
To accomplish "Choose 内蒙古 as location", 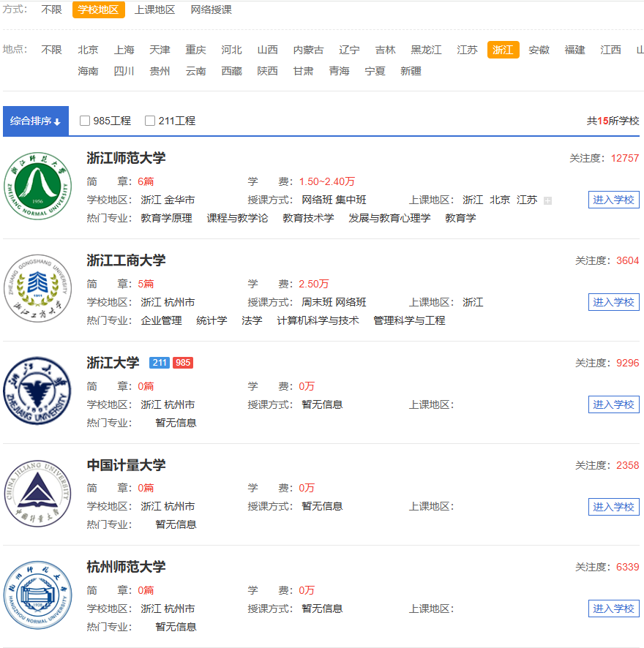I will click(309, 50).
